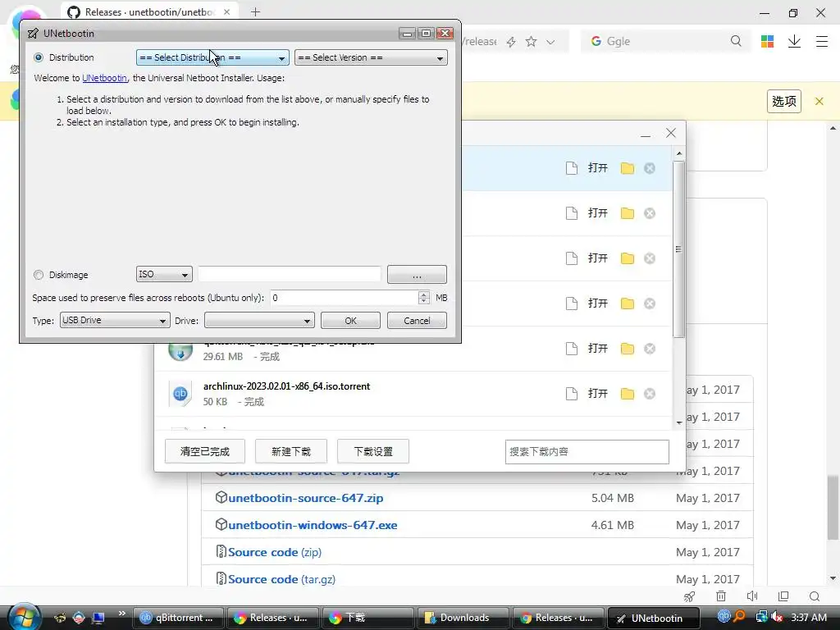Click the download list scroll down arrow
This screenshot has height=630, width=840.
(x=678, y=422)
